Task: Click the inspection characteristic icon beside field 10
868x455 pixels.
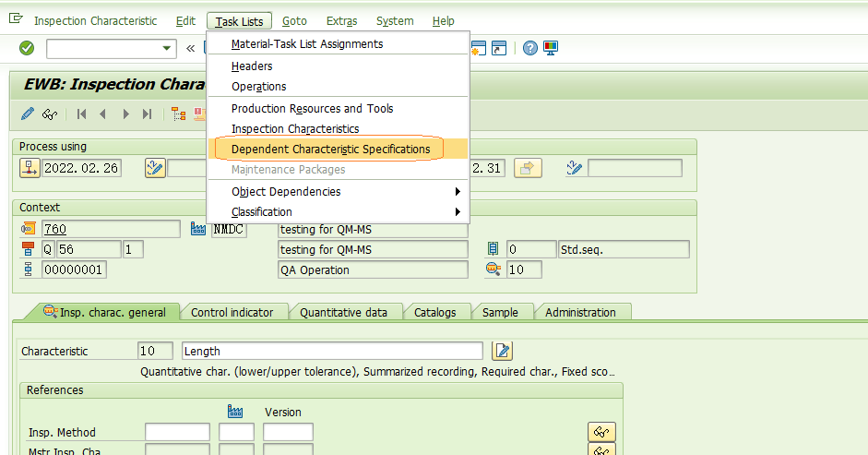Action: (x=493, y=269)
